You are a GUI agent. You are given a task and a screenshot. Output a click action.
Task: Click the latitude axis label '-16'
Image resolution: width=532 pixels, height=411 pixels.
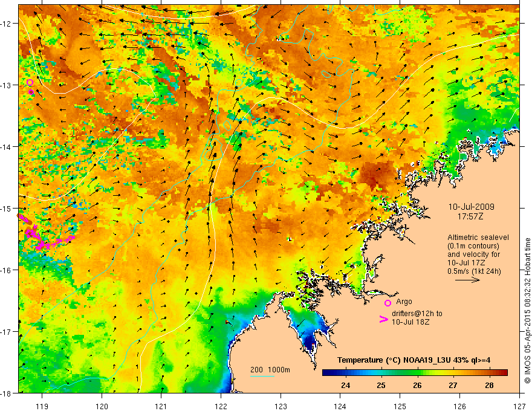(6, 270)
